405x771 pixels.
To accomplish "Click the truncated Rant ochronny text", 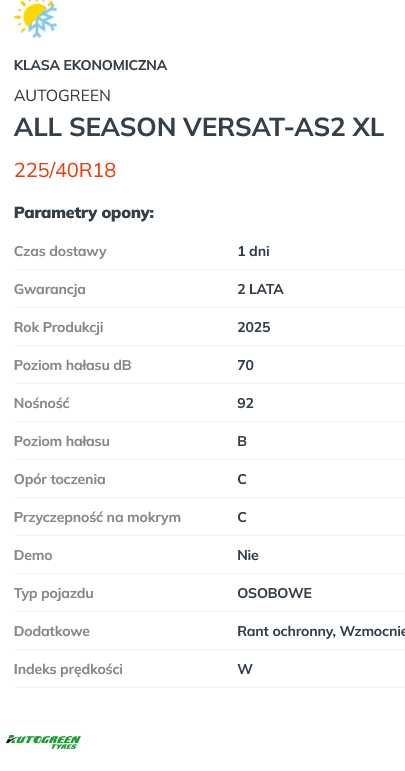I will 321,631.
